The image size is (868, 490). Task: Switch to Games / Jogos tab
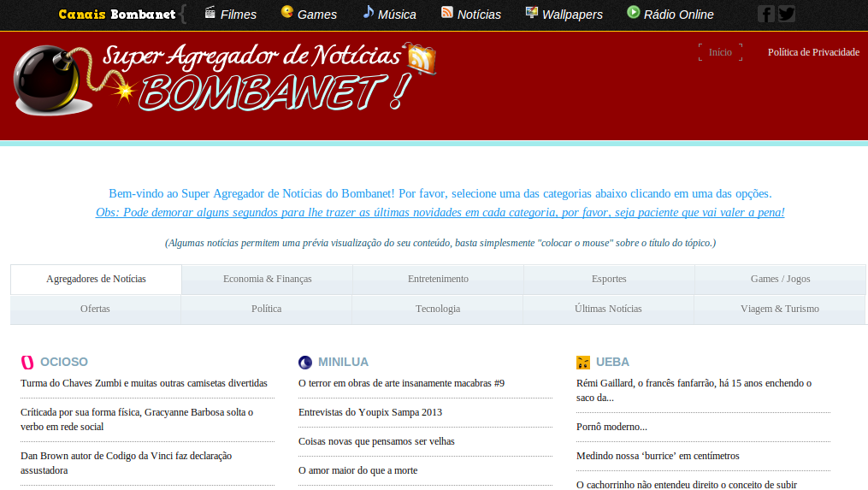point(780,279)
